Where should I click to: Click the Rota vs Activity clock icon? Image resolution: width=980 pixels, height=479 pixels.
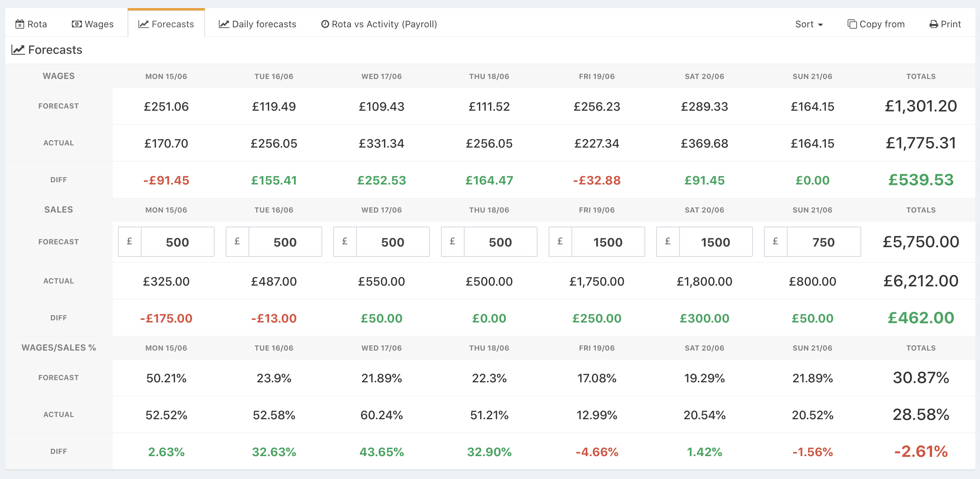325,24
